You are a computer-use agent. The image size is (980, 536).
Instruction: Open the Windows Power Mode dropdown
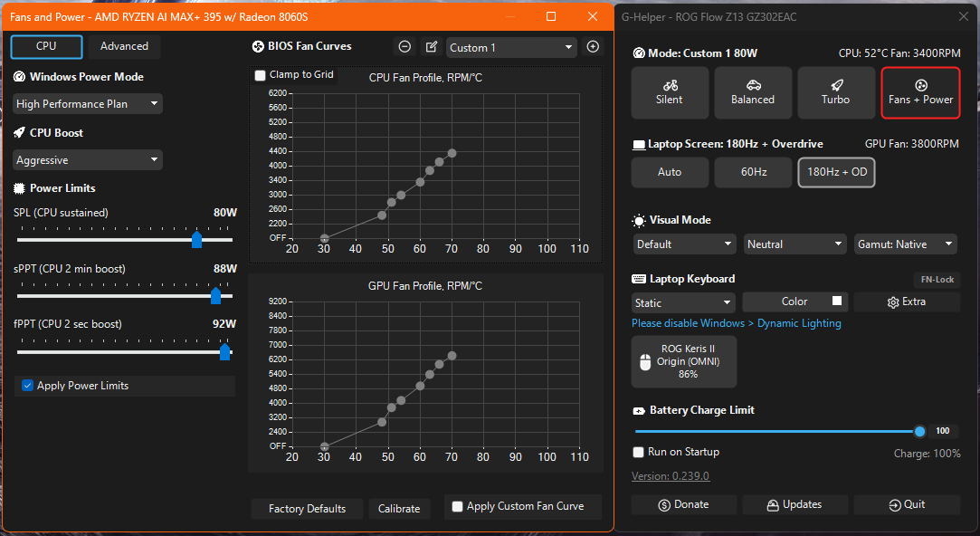pyautogui.click(x=88, y=104)
